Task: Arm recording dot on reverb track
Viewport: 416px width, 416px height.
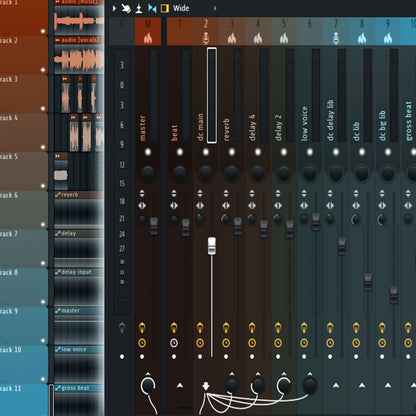Action: coord(226,357)
